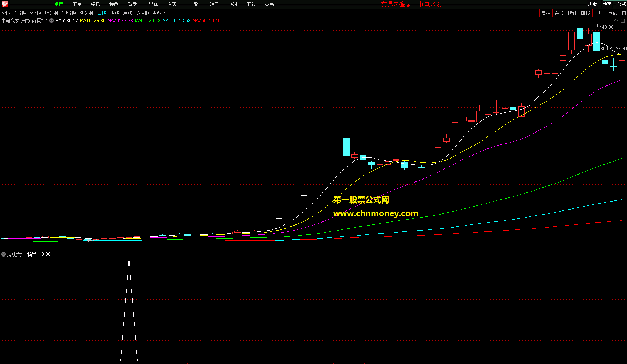Open the 特色 menu

[x=114, y=4]
